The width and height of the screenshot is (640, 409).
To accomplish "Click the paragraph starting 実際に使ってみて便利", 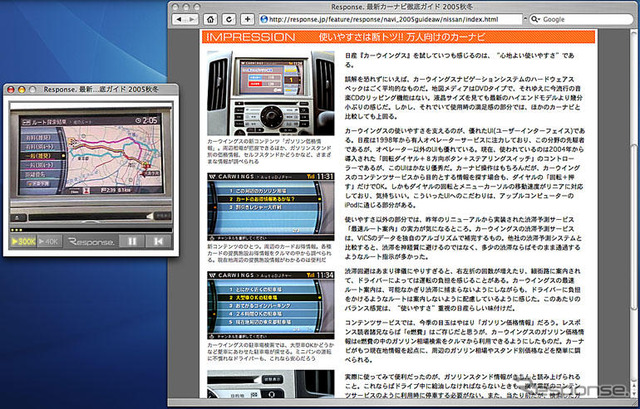I will [463, 386].
